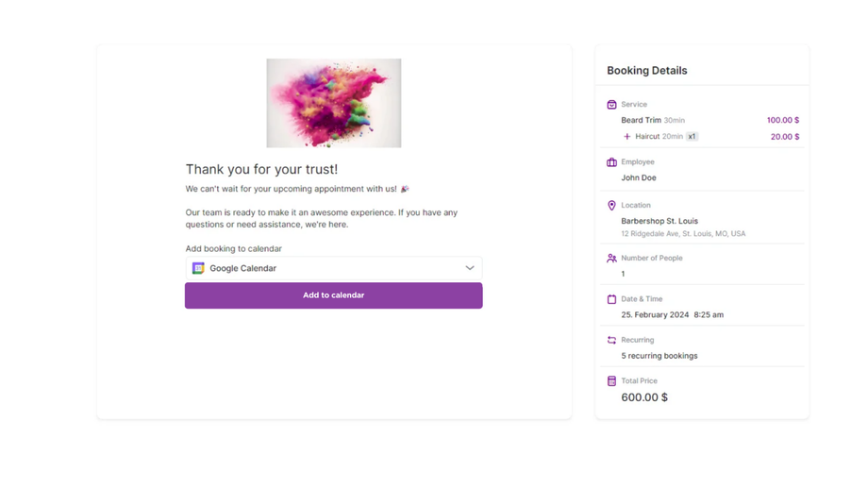Click the colorful powder image
The image size is (868, 488).
point(333,103)
